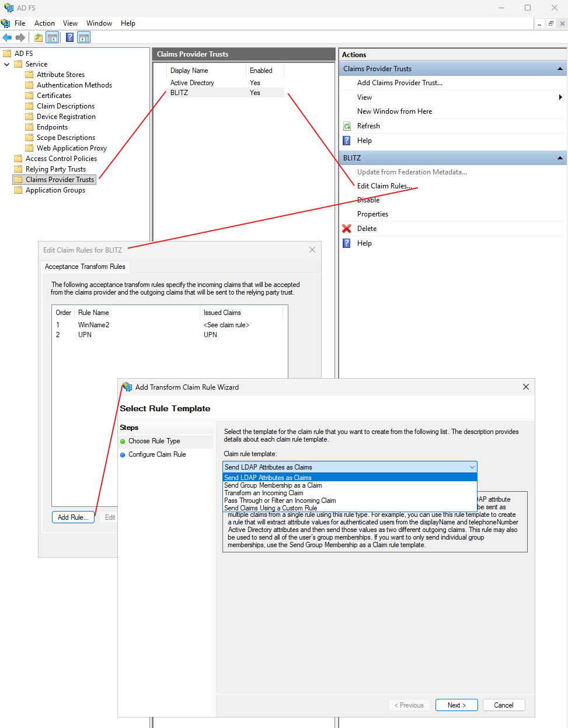Click the Endpoints folder icon

pyautogui.click(x=29, y=127)
